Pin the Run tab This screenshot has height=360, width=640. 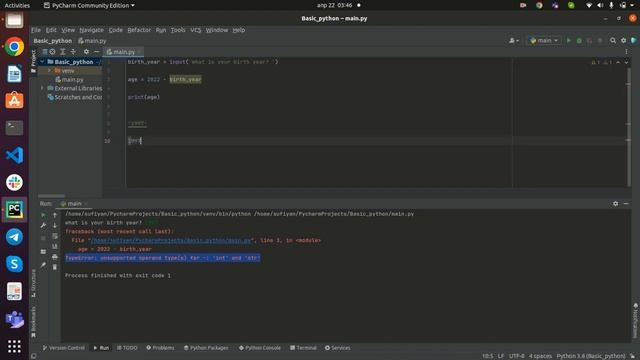point(43,264)
